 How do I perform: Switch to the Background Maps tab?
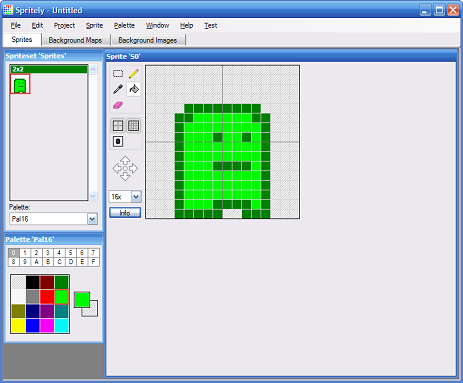[75, 40]
